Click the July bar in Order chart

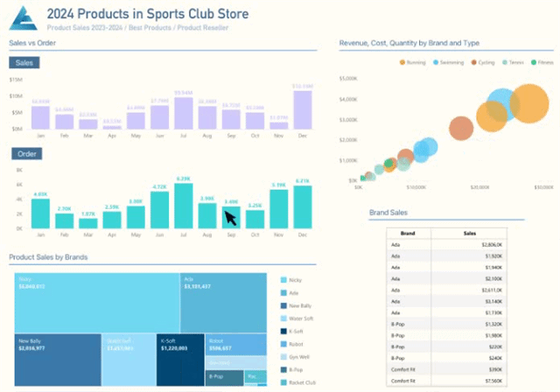183,206
